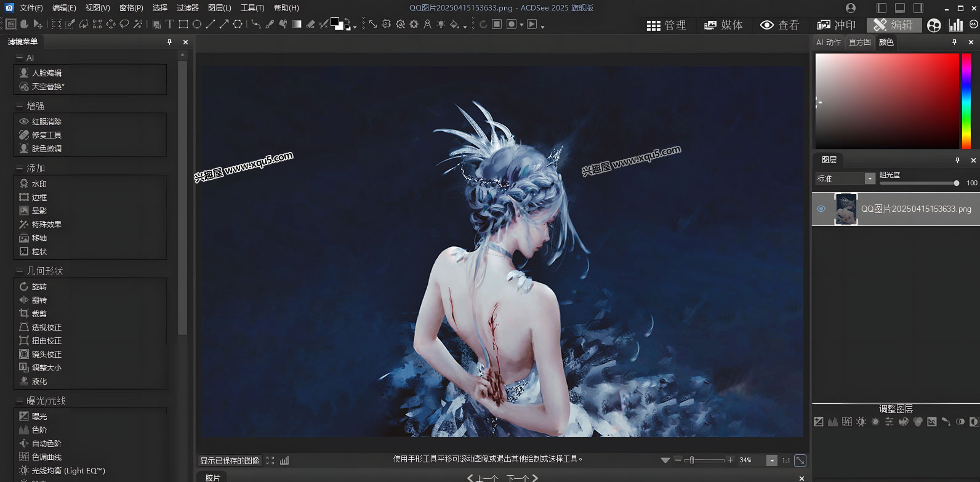Collapse the AI filter group
The image size is (980, 482).
pyautogui.click(x=20, y=58)
